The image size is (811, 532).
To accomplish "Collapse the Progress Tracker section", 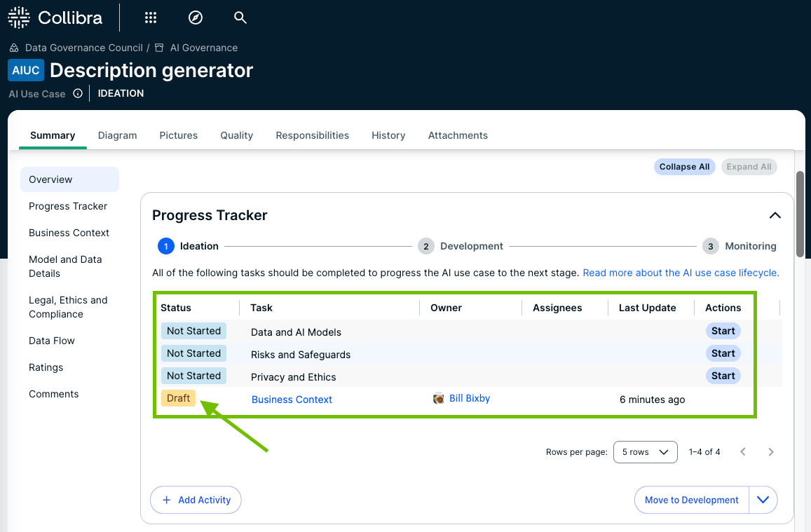I will pyautogui.click(x=775, y=215).
